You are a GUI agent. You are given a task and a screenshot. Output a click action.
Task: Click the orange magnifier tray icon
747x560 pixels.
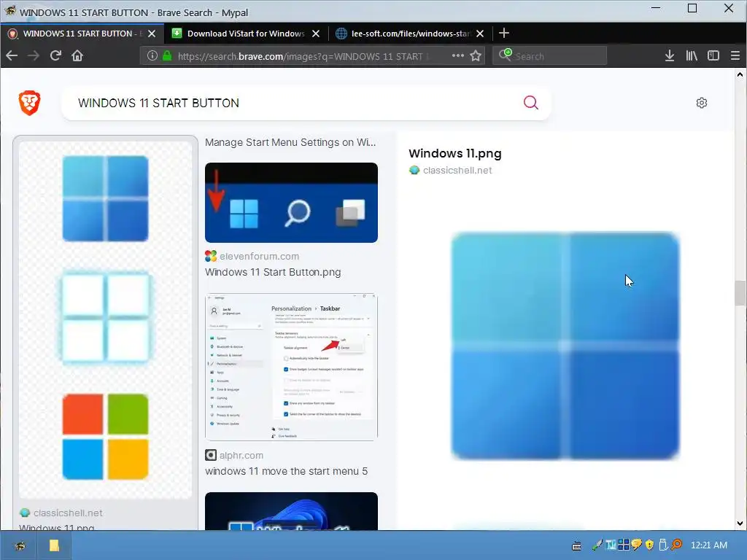676,544
